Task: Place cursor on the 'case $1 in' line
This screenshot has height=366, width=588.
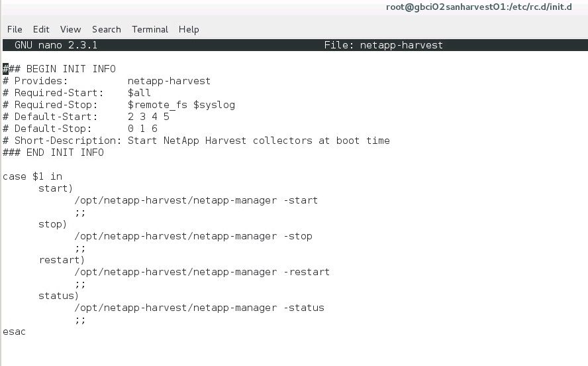Action: click(32, 176)
